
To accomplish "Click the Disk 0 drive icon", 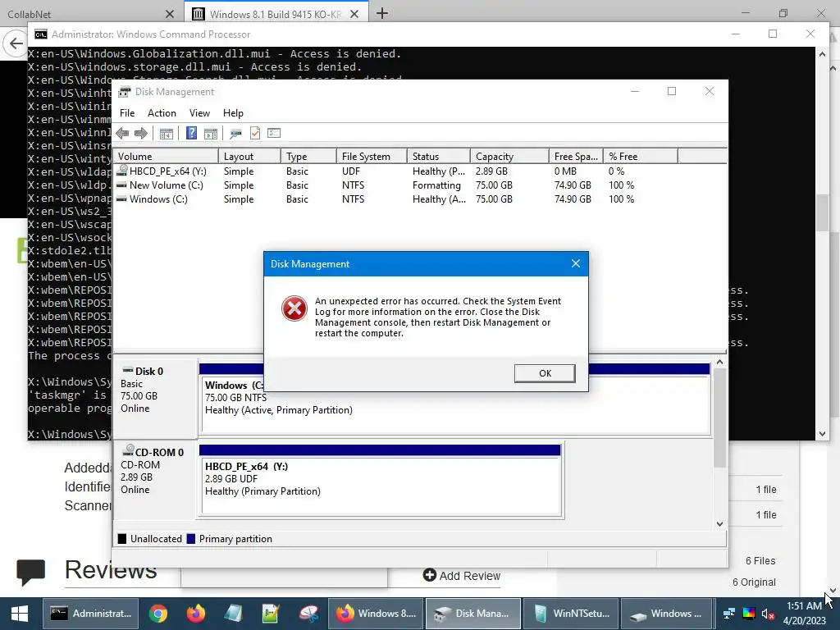I will coord(127,370).
